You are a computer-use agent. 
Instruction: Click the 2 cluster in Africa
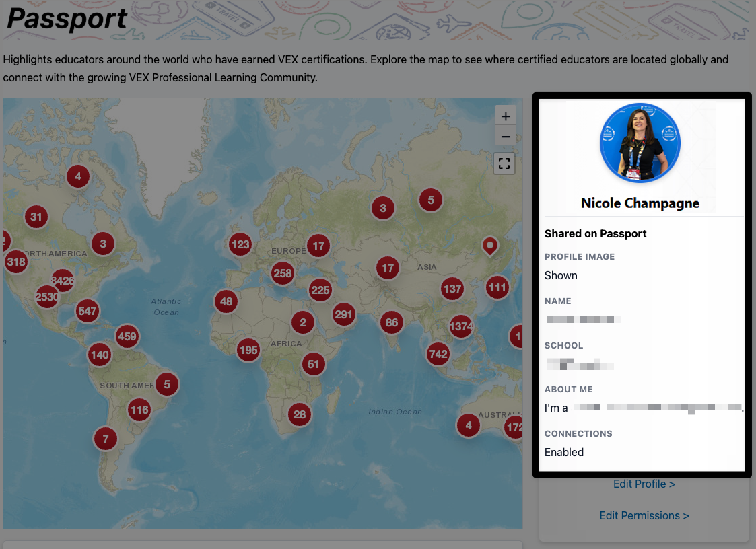pyautogui.click(x=303, y=322)
